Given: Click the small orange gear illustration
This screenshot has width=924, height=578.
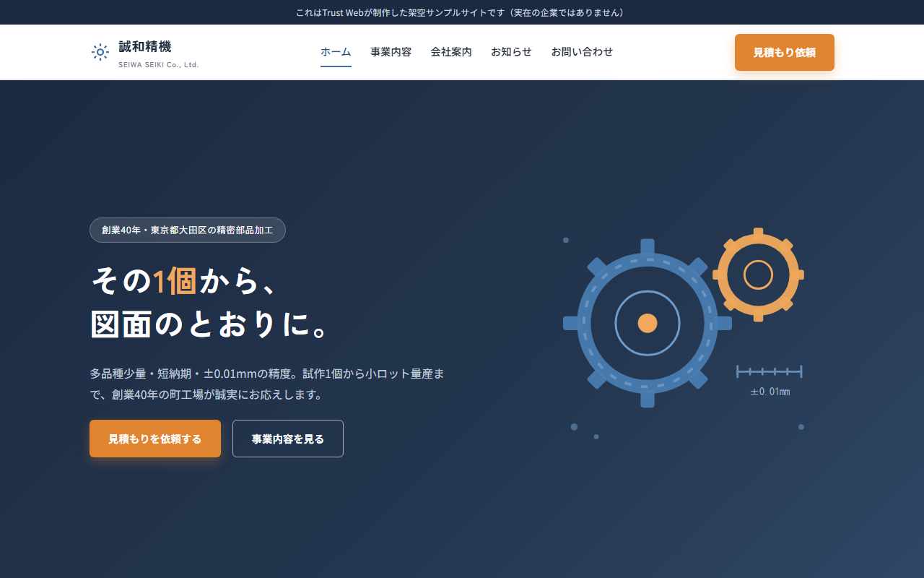Looking at the screenshot, I should click(x=758, y=275).
